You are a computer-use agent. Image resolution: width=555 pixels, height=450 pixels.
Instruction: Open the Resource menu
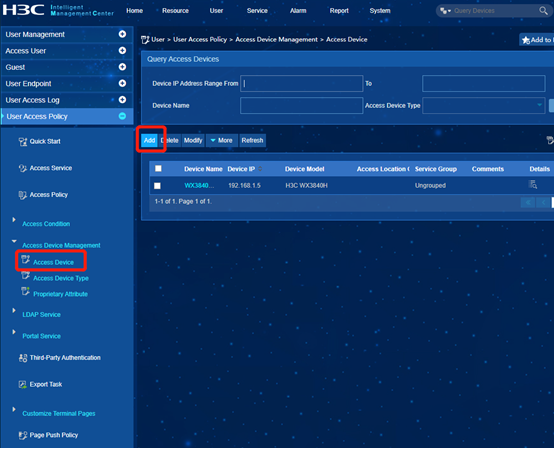tap(175, 11)
